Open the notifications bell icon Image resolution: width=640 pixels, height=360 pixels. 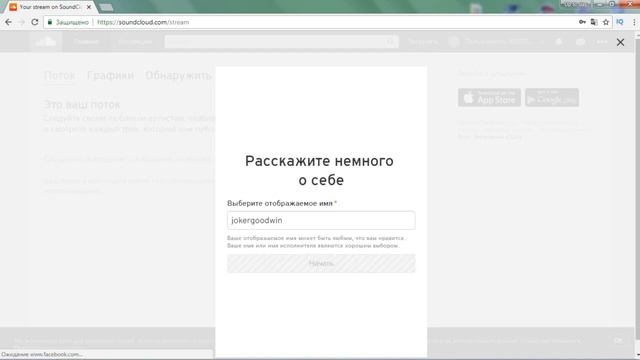point(559,42)
